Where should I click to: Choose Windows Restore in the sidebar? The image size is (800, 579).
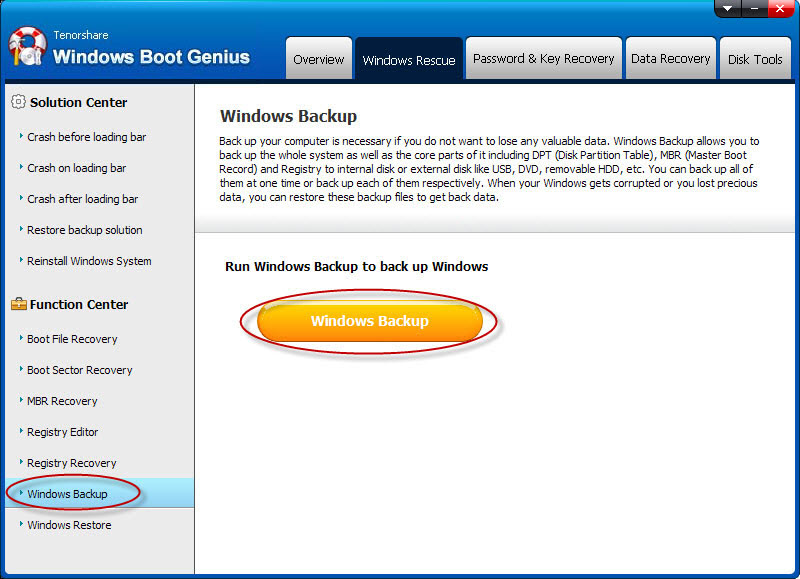pos(69,525)
